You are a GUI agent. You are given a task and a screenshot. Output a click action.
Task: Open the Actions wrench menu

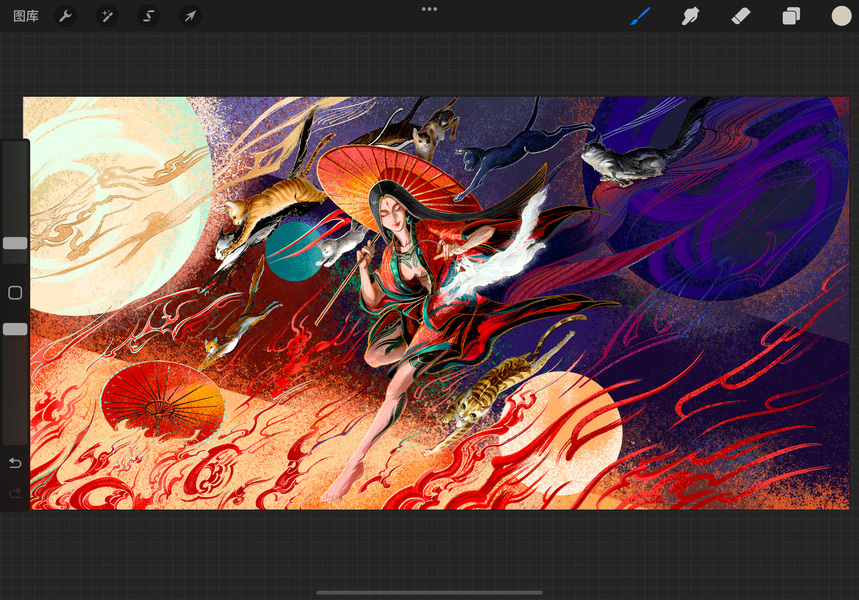click(65, 16)
